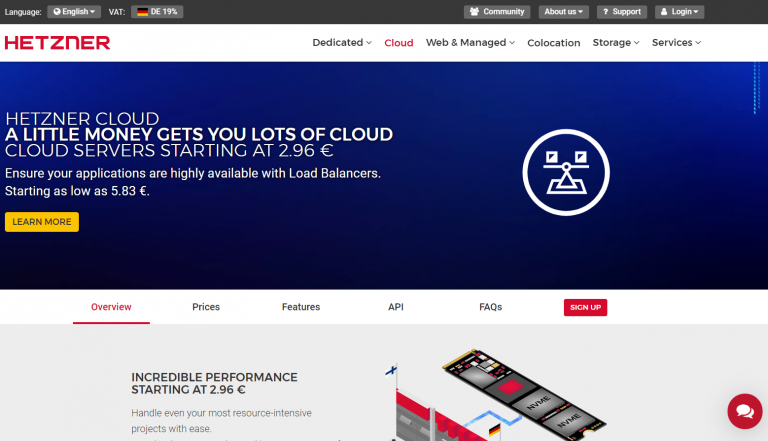Image resolution: width=768 pixels, height=441 pixels.
Task: Open the English language dropdown
Action: tap(74, 12)
